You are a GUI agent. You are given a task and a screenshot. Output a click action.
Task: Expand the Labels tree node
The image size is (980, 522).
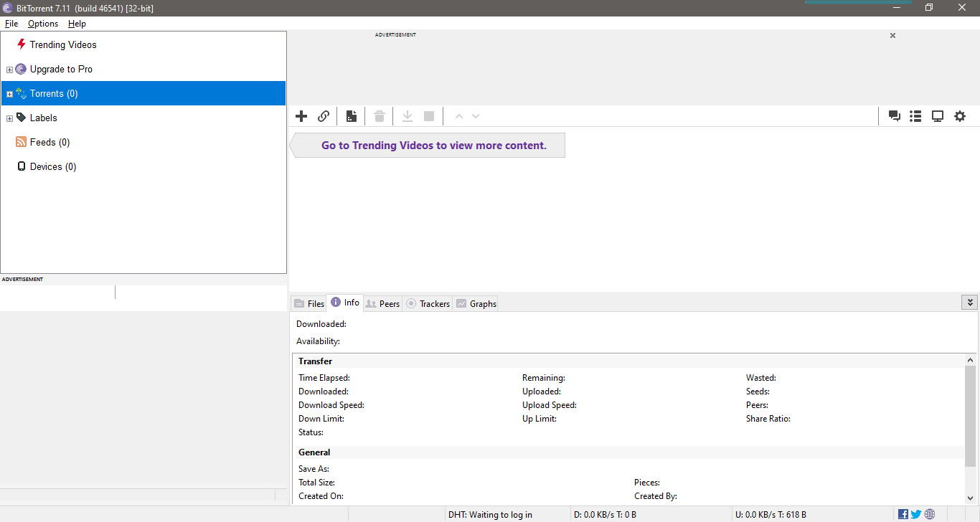point(9,118)
